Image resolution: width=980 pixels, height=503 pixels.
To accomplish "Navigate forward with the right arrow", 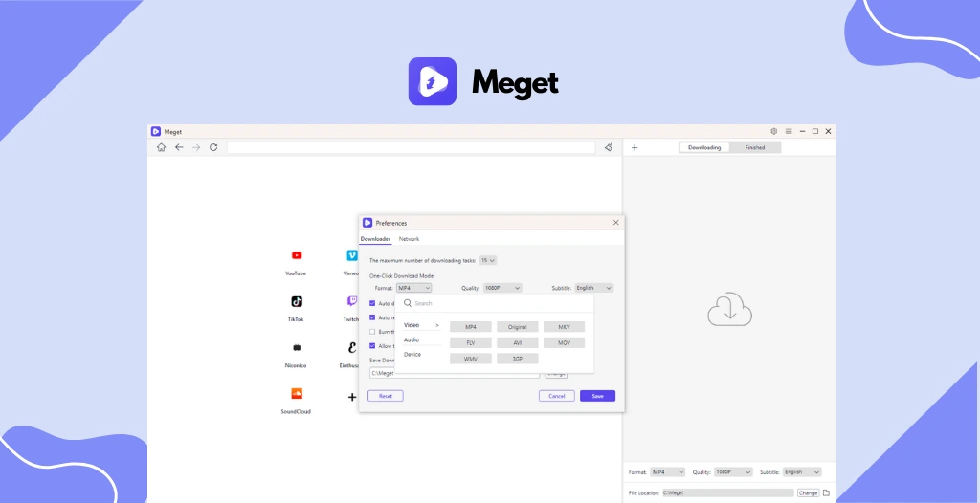I will click(x=196, y=147).
